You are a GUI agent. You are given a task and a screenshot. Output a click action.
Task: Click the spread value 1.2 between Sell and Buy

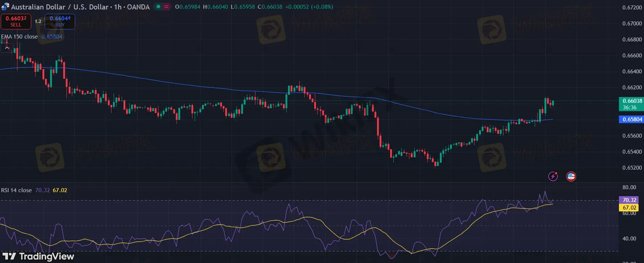point(38,21)
